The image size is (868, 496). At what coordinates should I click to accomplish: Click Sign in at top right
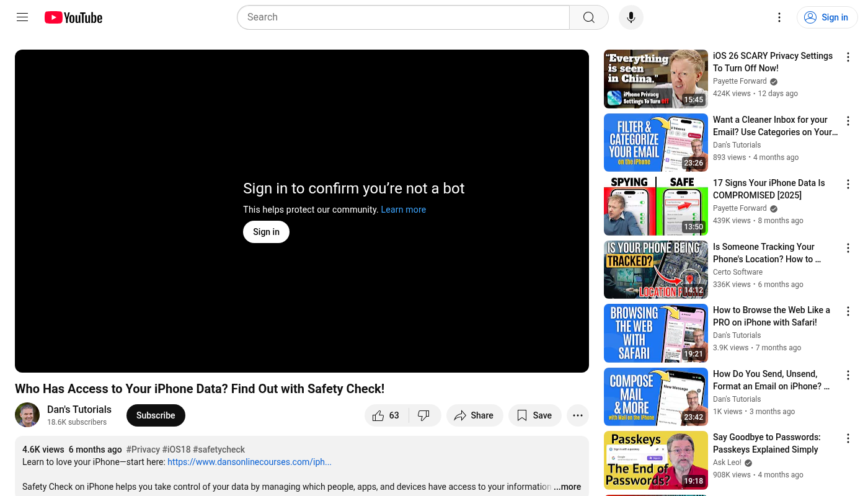(x=827, y=17)
